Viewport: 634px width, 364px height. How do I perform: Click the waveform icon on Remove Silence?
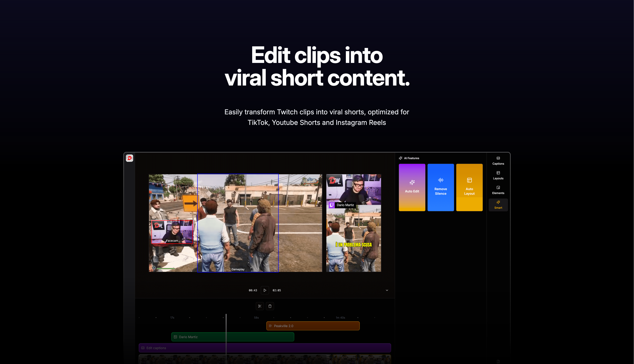440,180
